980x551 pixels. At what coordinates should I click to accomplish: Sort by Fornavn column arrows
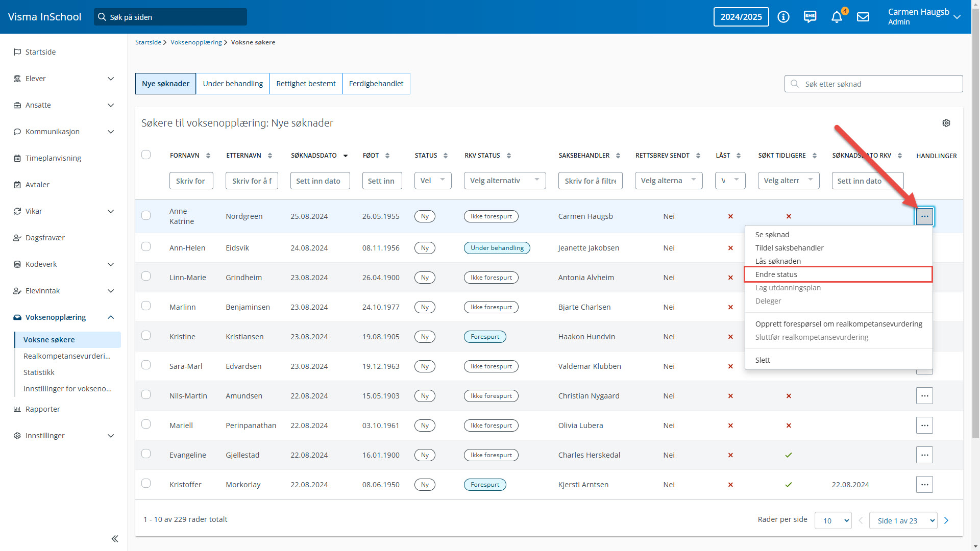coord(208,156)
